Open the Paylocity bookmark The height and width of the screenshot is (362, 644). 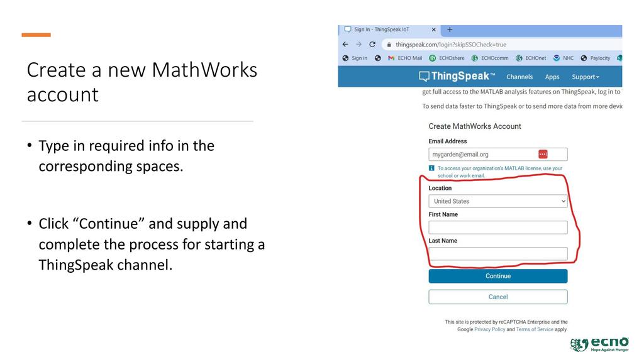[595, 58]
